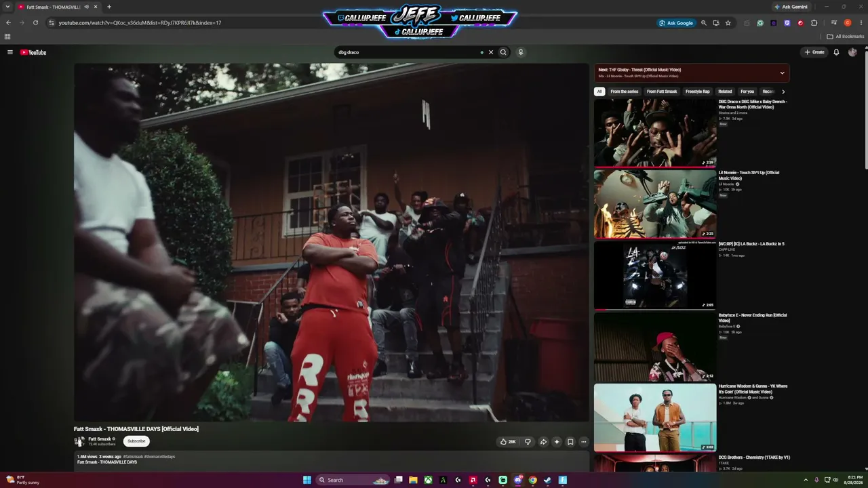Viewport: 868px width, 488px height.
Task: Expand the Next playlist panel chevron
Action: tap(782, 73)
